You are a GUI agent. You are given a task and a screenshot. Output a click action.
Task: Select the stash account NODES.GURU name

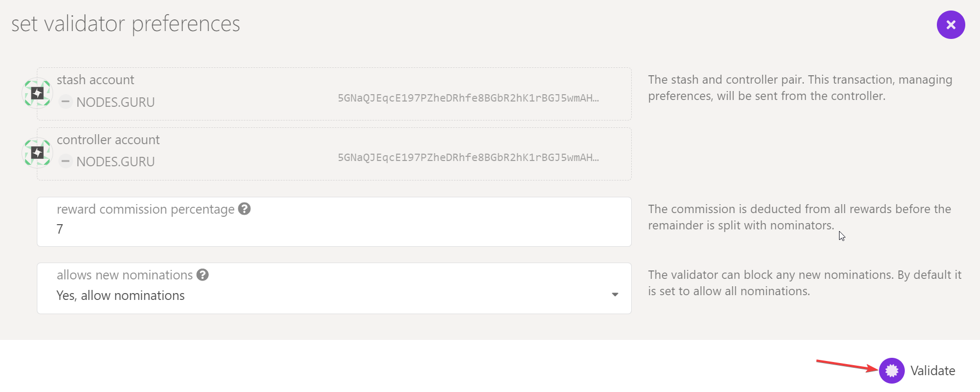click(116, 102)
